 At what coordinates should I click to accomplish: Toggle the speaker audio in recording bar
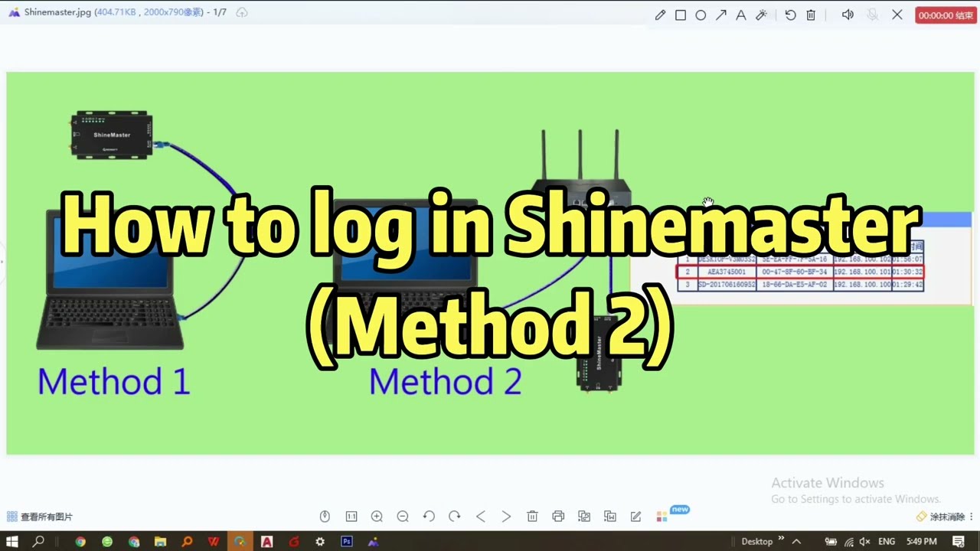point(848,15)
